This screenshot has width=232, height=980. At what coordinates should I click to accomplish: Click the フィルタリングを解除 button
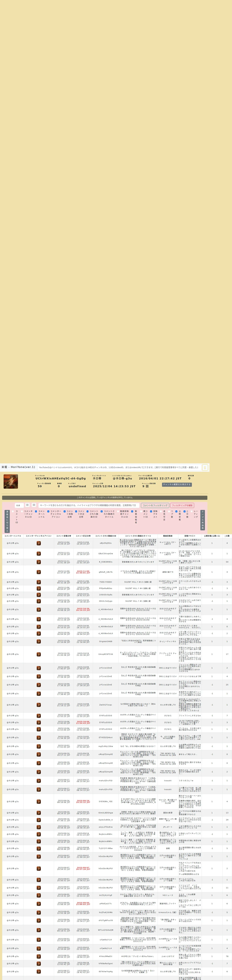[x=182, y=505]
